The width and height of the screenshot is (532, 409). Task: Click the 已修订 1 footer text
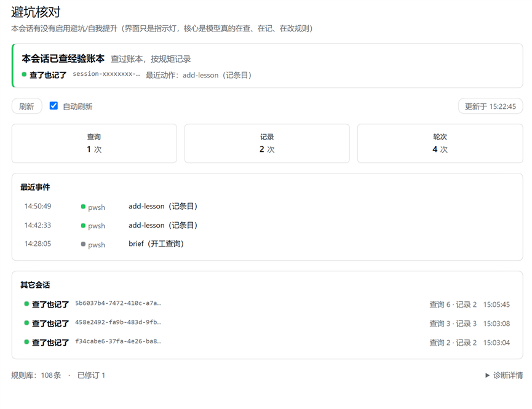[91, 375]
